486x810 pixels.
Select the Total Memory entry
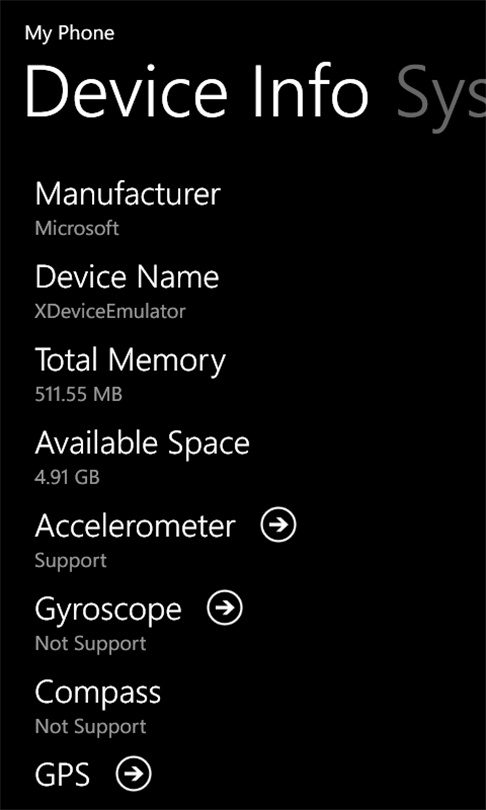pos(130,361)
